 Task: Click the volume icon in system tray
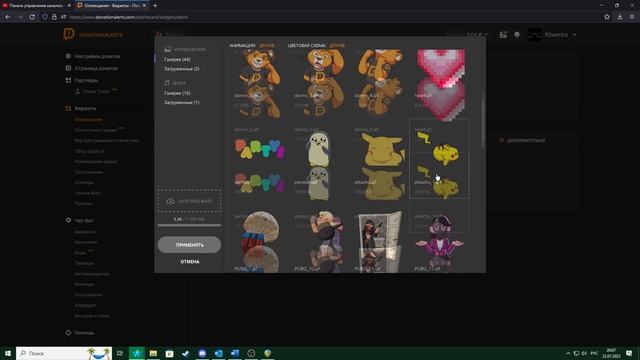pyautogui.click(x=584, y=353)
